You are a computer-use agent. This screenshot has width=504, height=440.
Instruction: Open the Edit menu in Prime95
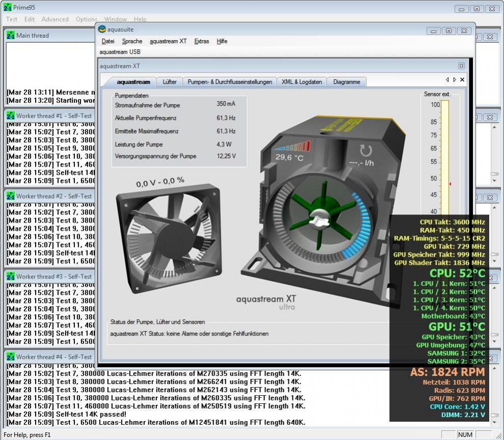pos(29,19)
